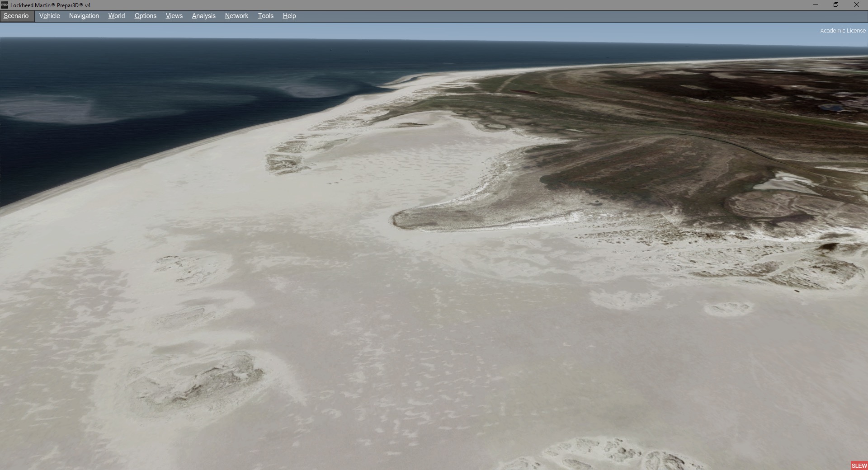This screenshot has height=470, width=868.
Task: Open the Views menu
Action: [x=174, y=16]
